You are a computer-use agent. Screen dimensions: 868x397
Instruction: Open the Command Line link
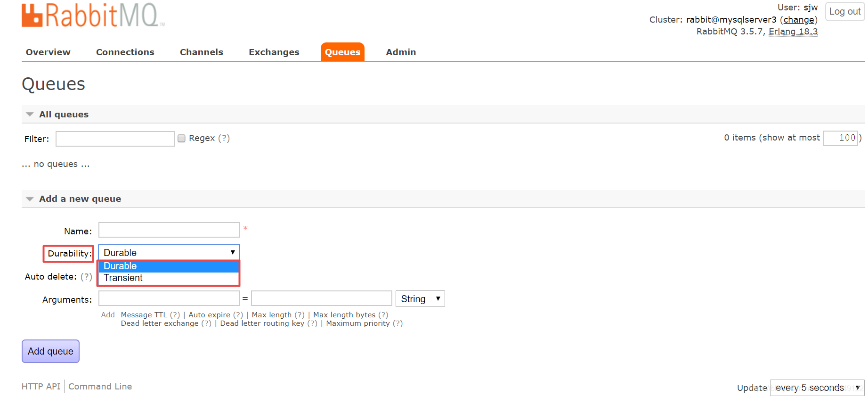[100, 387]
